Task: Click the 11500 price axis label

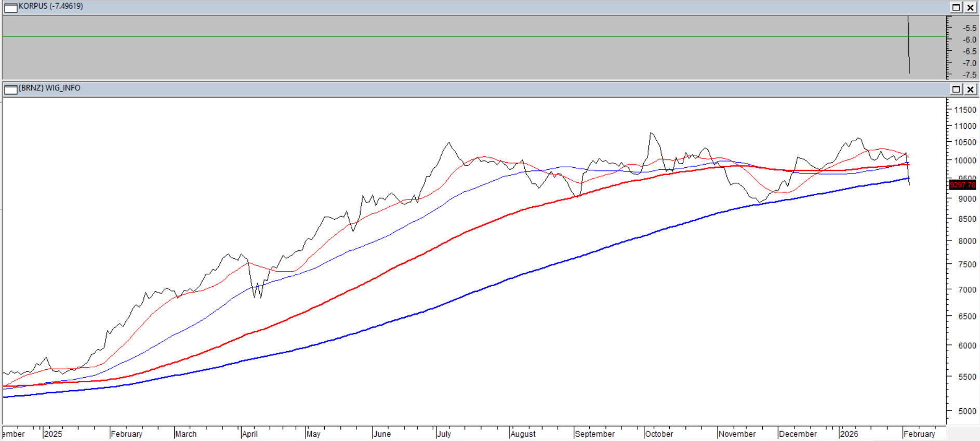Action: coord(965,110)
